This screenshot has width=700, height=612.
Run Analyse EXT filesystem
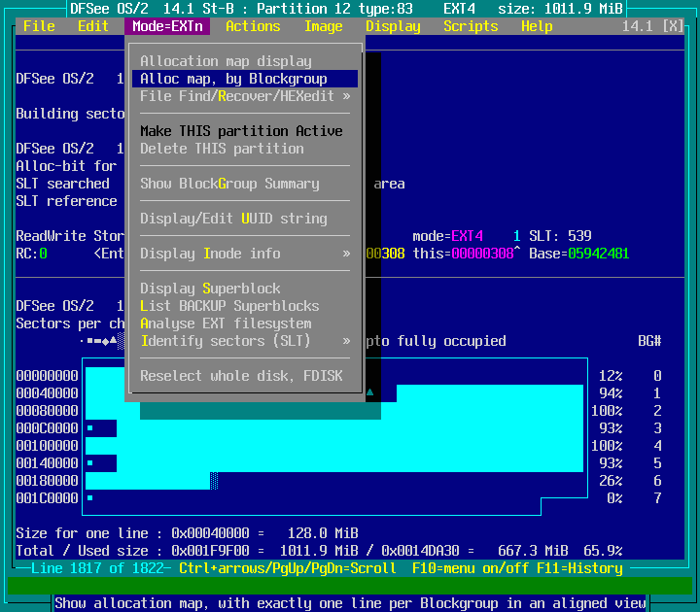[x=226, y=323]
